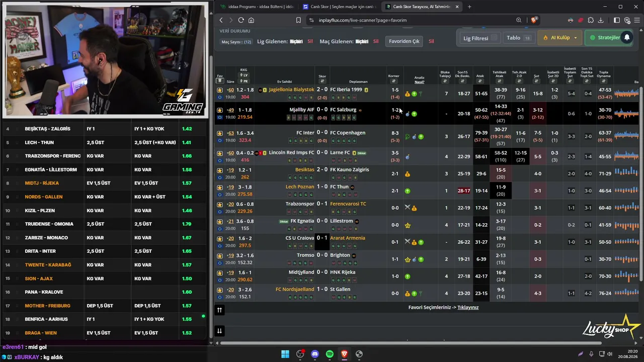Toggle favorite star for Jagiellonia Bialystok row
This screenshot has width=644, height=362.
220,90
